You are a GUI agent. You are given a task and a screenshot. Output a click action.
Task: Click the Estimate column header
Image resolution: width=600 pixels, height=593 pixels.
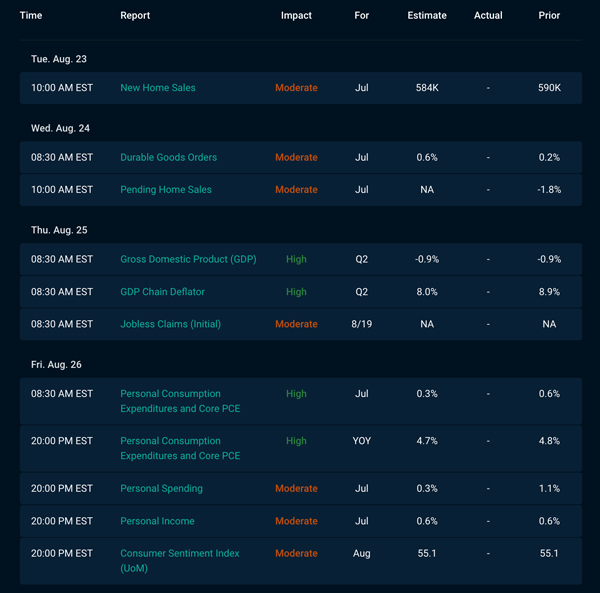(x=427, y=15)
